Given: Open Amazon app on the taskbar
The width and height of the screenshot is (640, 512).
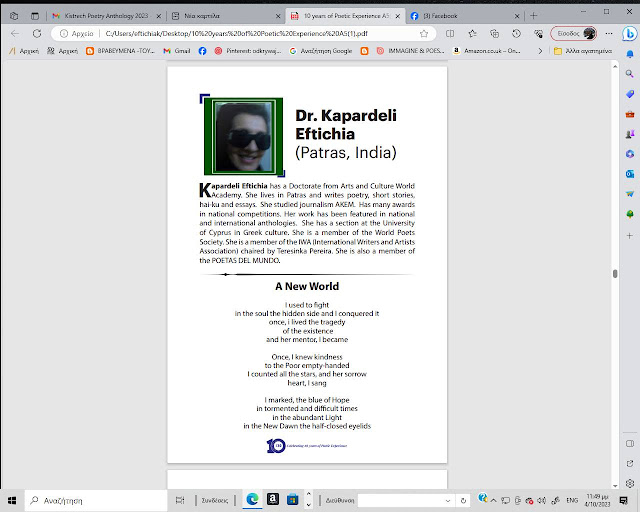Looking at the screenshot, I should (x=273, y=499).
